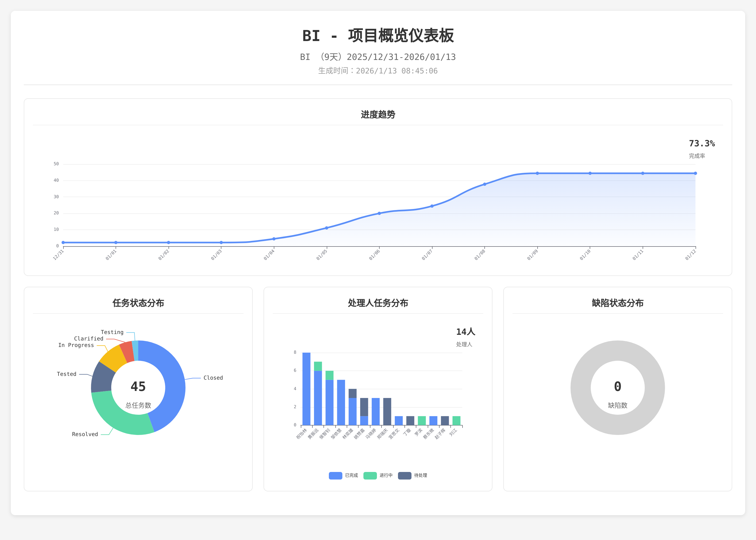
Task: Click the dark 待处理 bar for 郑瑞庆
Action: (x=387, y=411)
